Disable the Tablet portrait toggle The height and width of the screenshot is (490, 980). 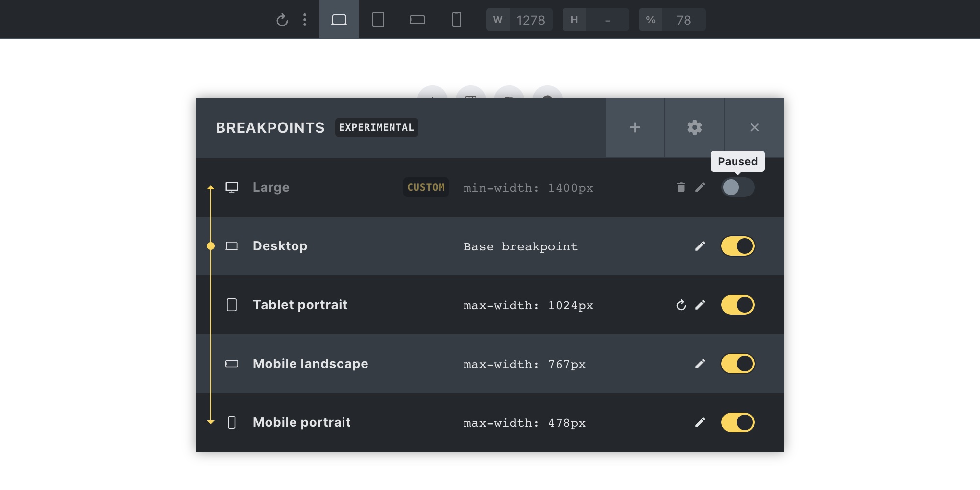click(x=737, y=305)
